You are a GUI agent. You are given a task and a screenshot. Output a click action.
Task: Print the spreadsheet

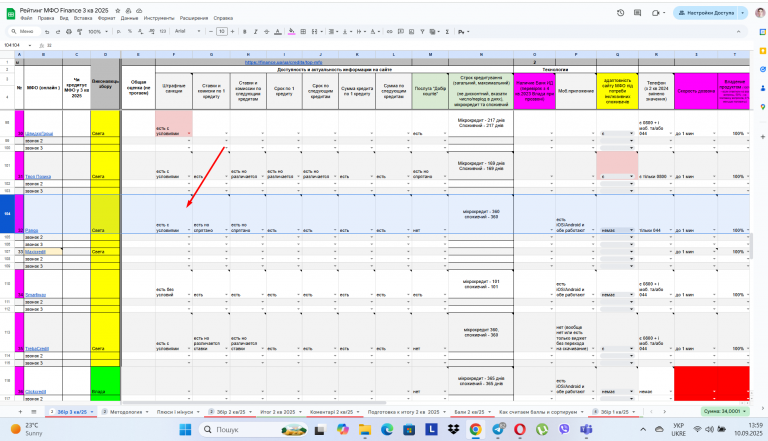pos(69,31)
